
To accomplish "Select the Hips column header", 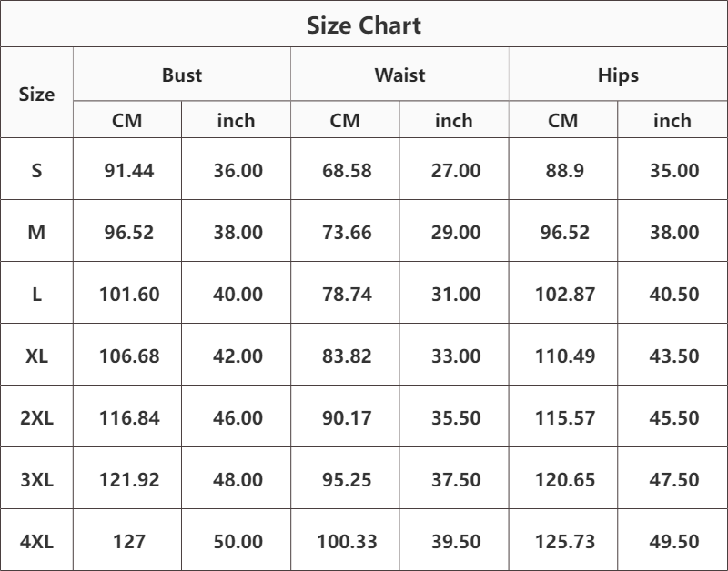I will tap(618, 75).
